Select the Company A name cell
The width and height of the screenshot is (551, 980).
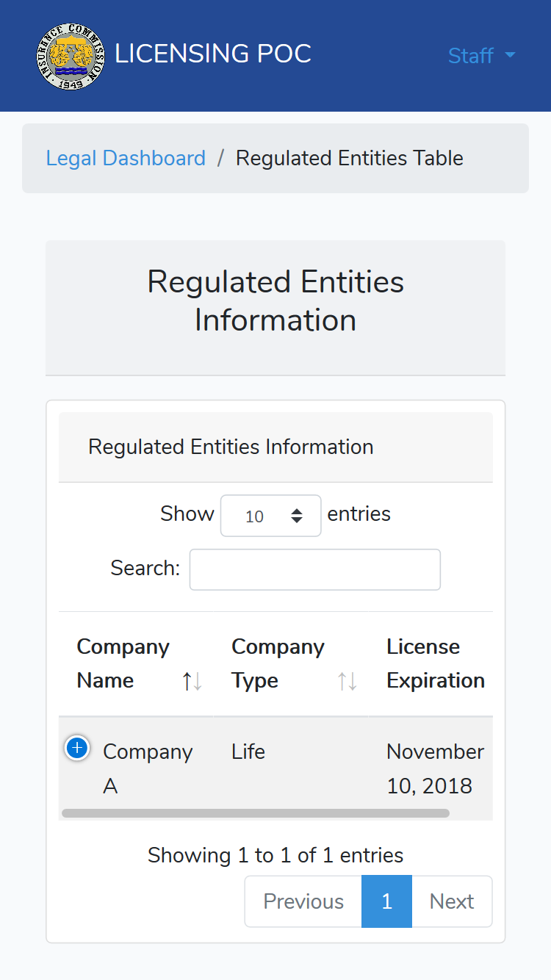pos(148,768)
